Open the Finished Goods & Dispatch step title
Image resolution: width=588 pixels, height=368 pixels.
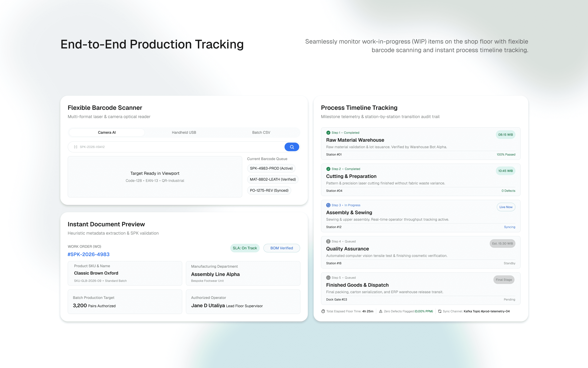(x=357, y=285)
